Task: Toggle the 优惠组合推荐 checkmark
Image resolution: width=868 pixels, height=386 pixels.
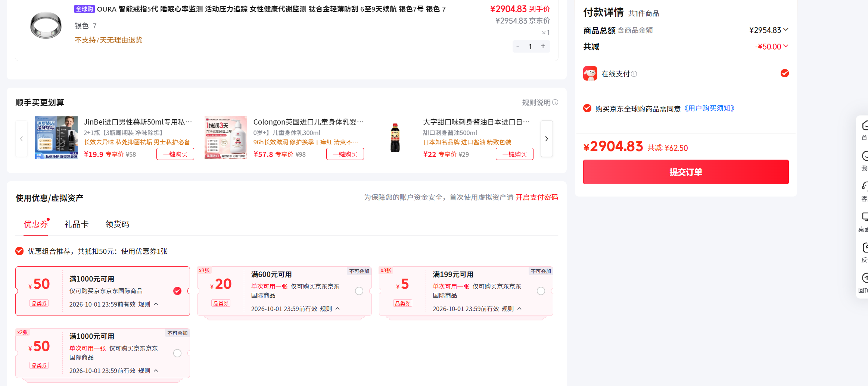Action: [x=19, y=251]
